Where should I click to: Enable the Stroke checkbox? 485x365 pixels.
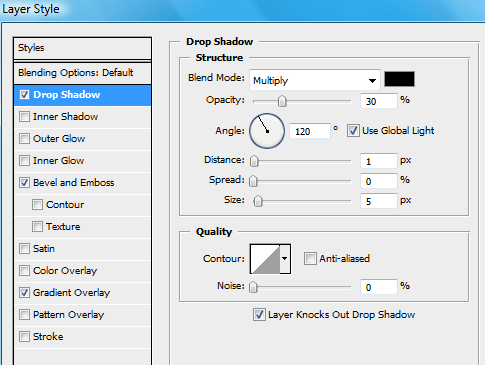24,337
